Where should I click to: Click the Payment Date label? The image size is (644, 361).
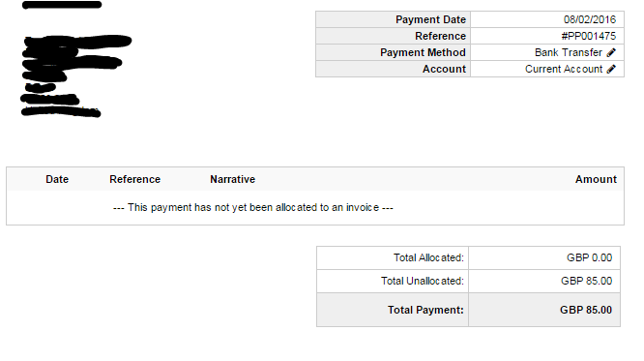coord(430,19)
